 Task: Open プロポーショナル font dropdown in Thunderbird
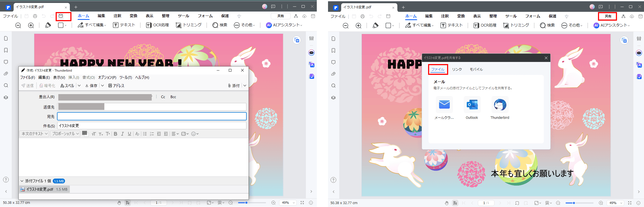[x=65, y=134]
